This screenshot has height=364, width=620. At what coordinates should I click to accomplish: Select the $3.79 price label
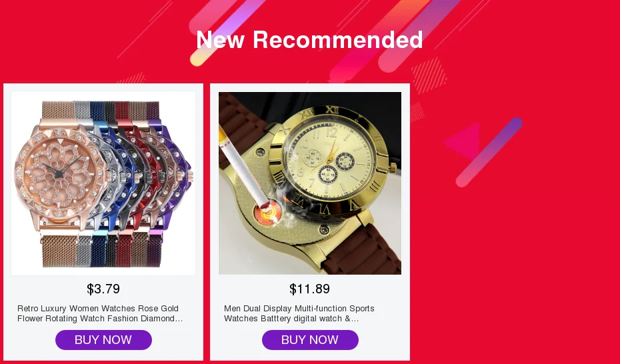pos(103,289)
